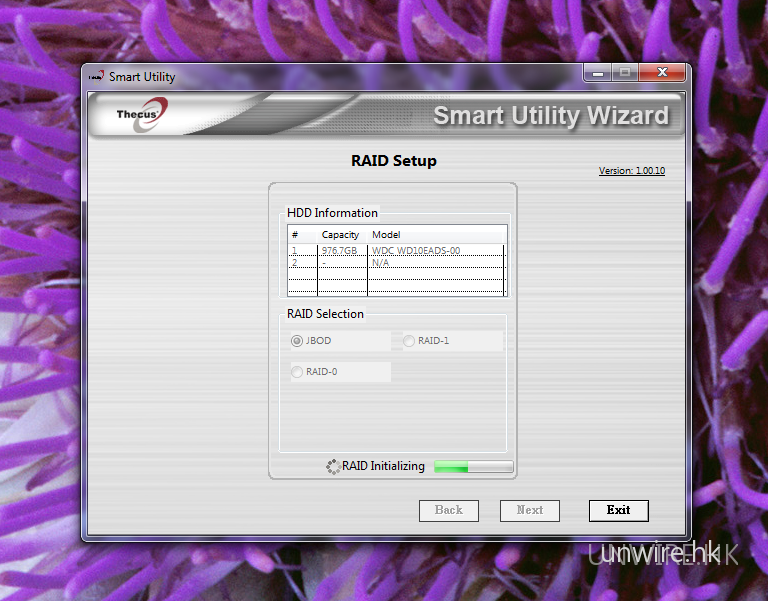
Task: Click the RAID initializing progress bar
Action: click(x=473, y=466)
